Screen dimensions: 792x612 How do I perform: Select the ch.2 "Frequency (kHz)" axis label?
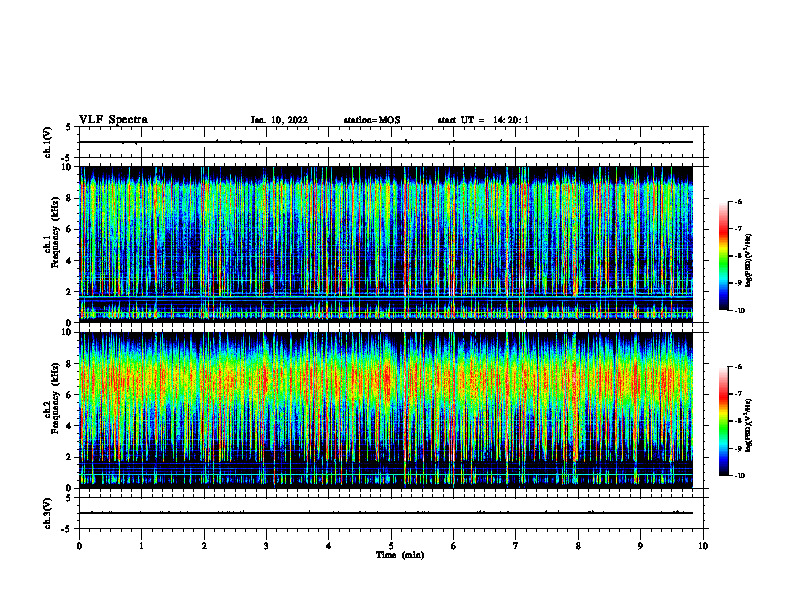(x=55, y=397)
